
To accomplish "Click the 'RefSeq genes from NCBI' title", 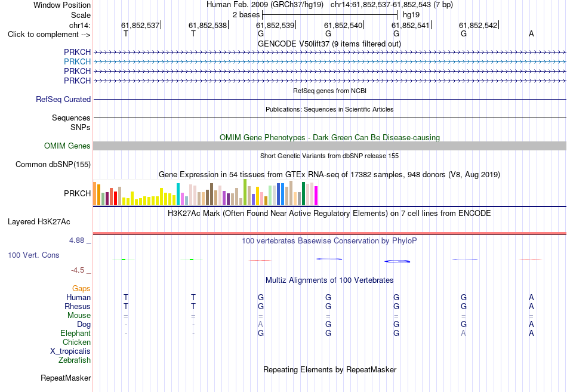I will tap(329, 91).
